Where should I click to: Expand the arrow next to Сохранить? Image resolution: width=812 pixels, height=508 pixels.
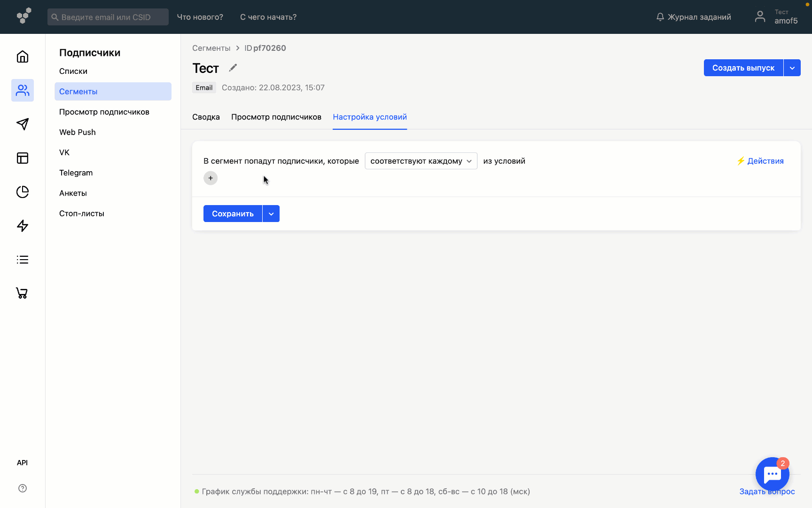point(271,214)
